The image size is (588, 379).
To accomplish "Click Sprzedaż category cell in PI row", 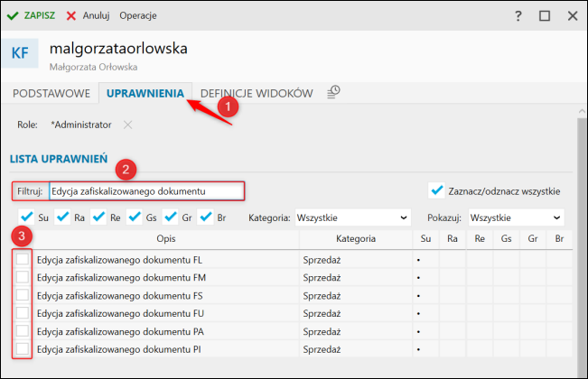I will click(x=356, y=349).
